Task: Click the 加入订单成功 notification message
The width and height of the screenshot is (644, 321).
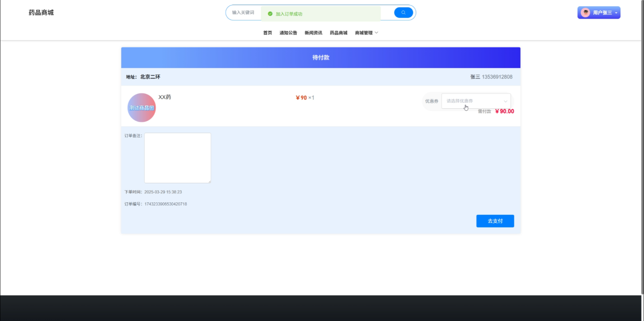Action: coord(289,14)
